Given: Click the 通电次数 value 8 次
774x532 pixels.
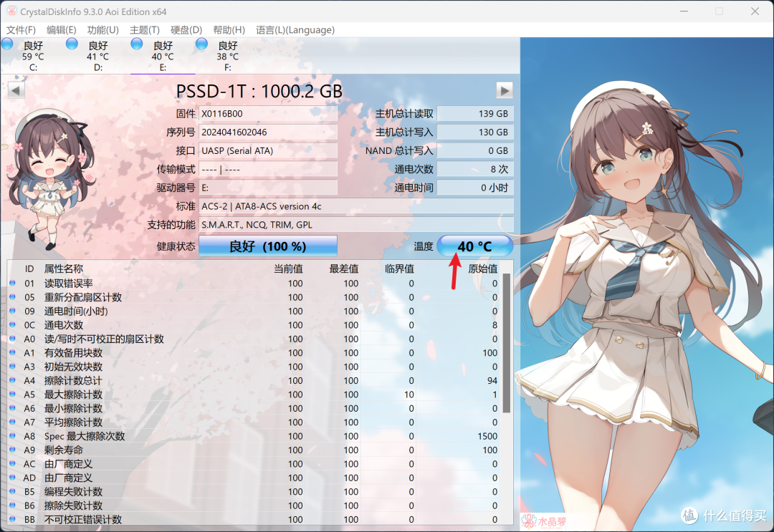Looking at the screenshot, I should (475, 169).
